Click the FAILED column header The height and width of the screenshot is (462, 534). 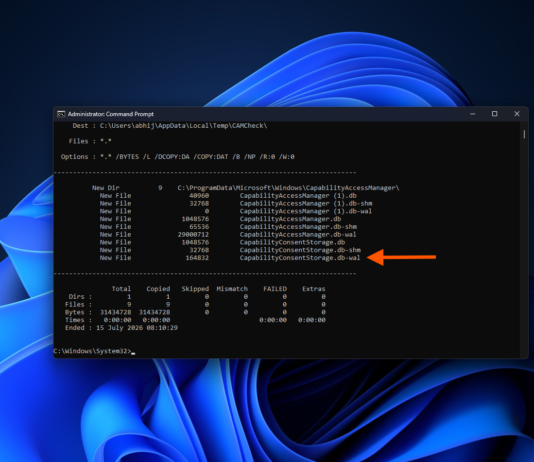pyautogui.click(x=275, y=289)
